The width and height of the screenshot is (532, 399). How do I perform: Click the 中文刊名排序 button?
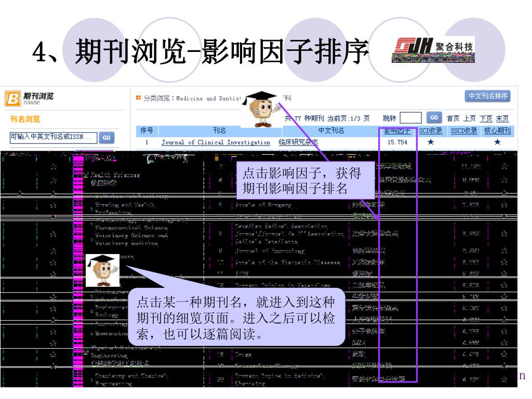(x=488, y=96)
